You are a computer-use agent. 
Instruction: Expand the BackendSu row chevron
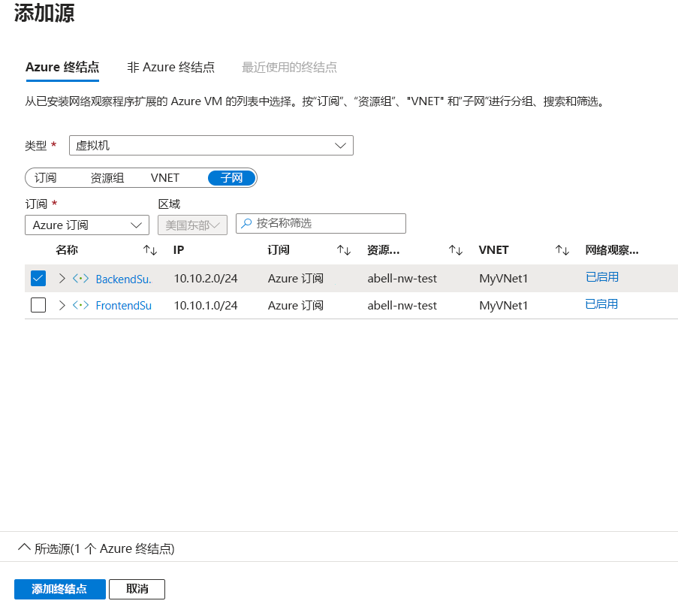pyautogui.click(x=62, y=278)
